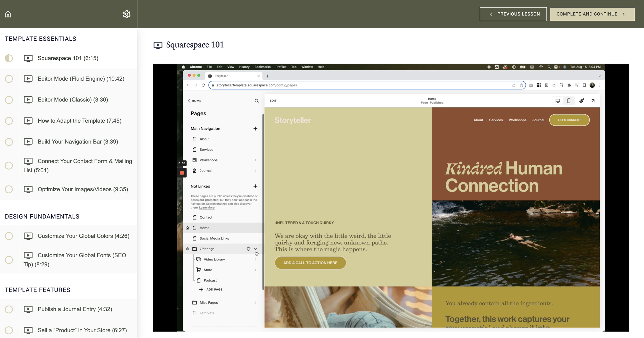Toggle How to Adapt the Template circle
The image size is (644, 338).
point(9,121)
